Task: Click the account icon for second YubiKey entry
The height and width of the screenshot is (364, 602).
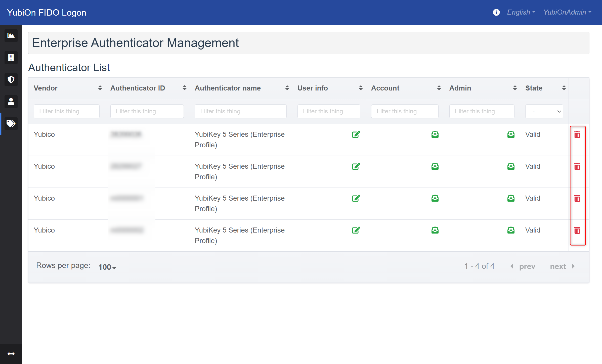Action: (x=435, y=166)
